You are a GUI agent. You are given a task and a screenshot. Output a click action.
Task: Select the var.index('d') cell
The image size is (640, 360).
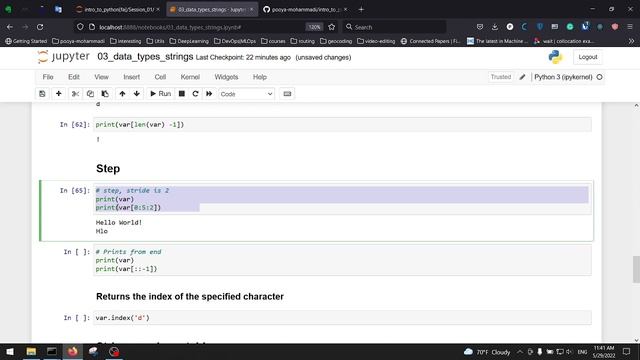342,318
